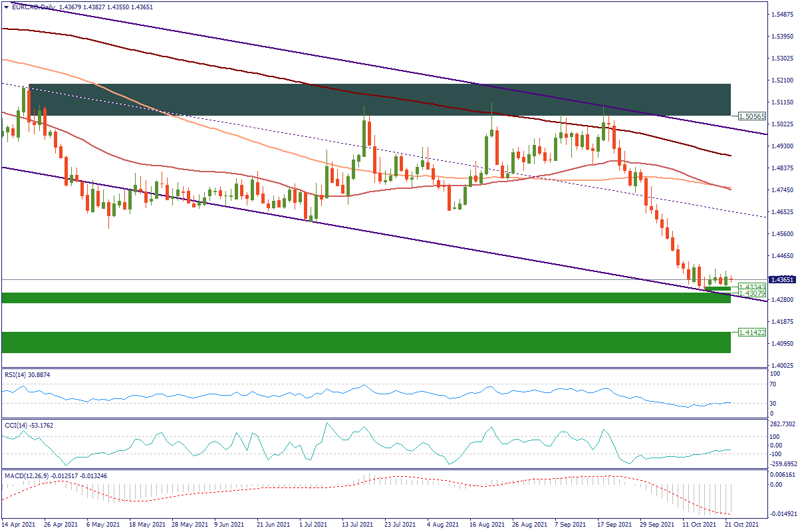
Task: Click the current price tag 1.43651
Action: point(781,280)
